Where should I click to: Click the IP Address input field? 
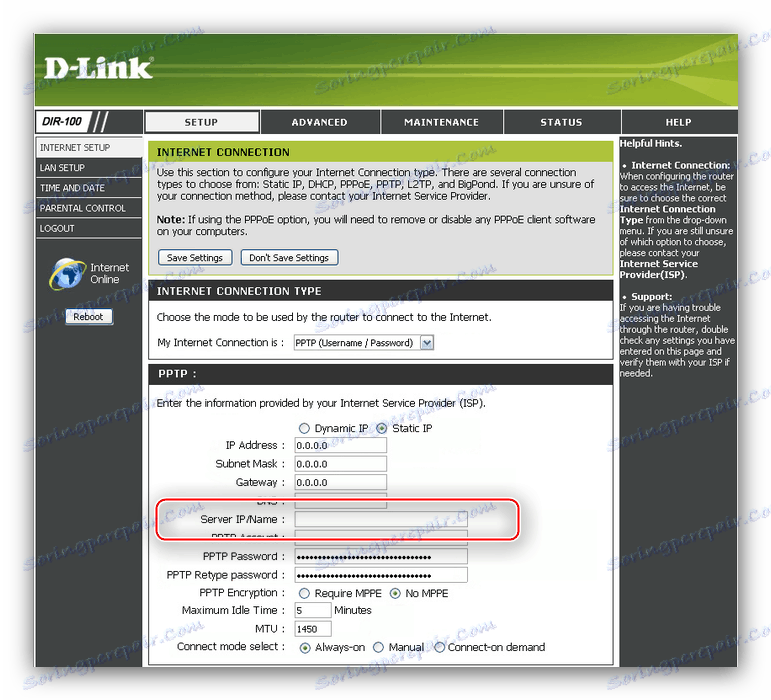340,445
